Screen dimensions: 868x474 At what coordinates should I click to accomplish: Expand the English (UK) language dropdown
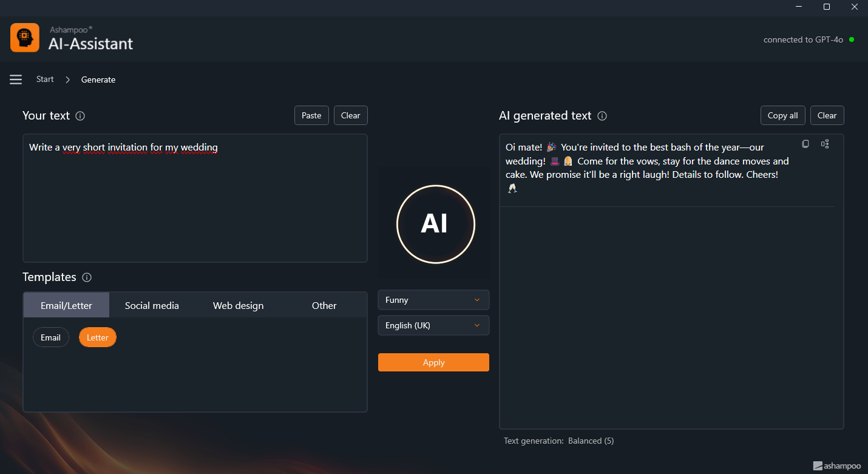[433, 325]
